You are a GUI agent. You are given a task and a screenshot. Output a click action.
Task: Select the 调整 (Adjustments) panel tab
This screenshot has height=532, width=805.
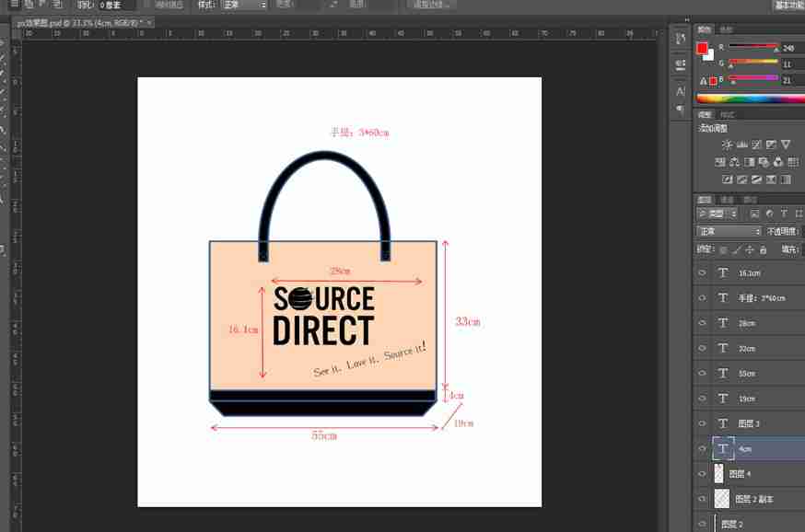(x=705, y=115)
